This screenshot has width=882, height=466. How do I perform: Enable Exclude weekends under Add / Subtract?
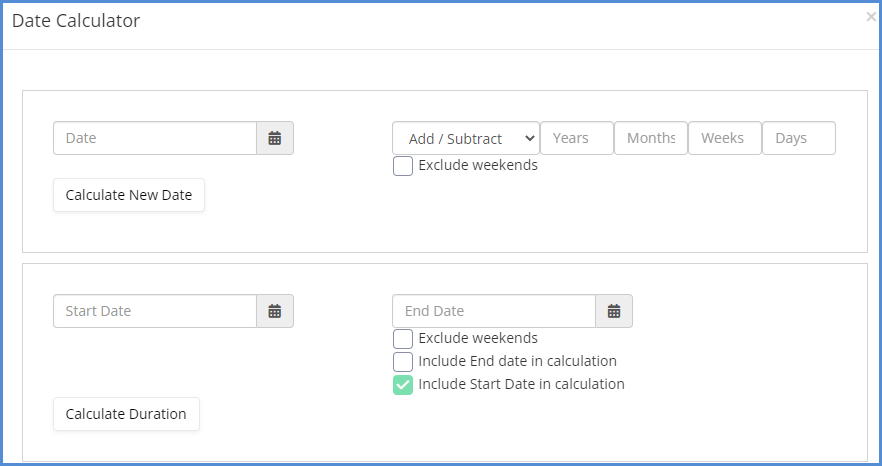(403, 166)
